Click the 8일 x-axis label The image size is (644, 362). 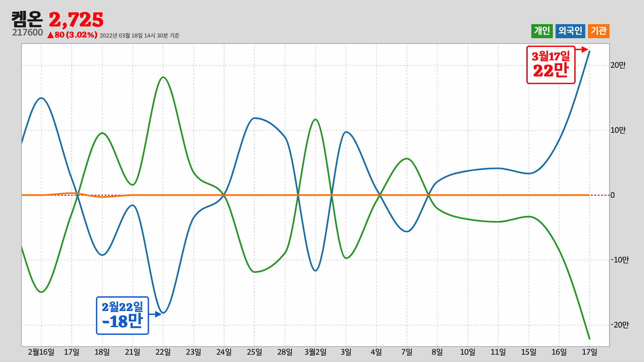click(437, 352)
